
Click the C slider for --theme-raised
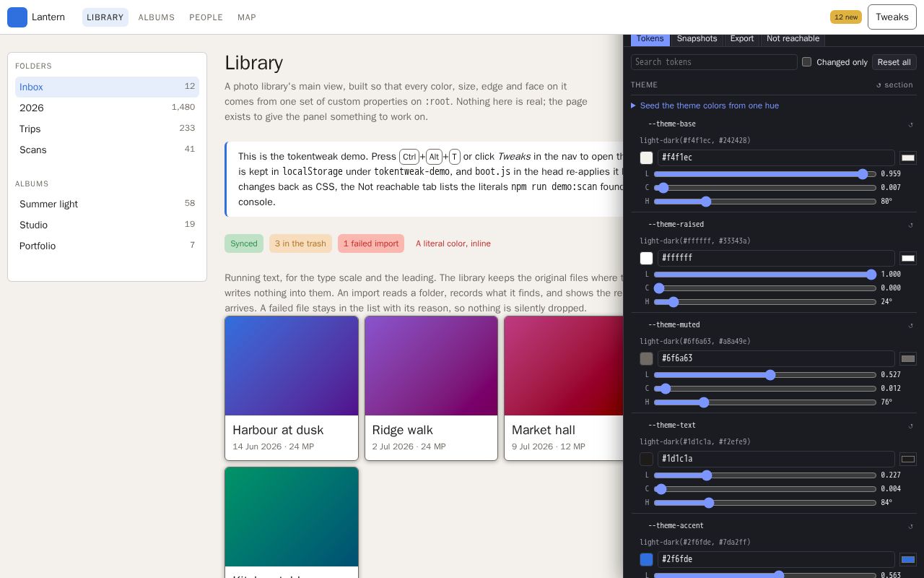(765, 288)
